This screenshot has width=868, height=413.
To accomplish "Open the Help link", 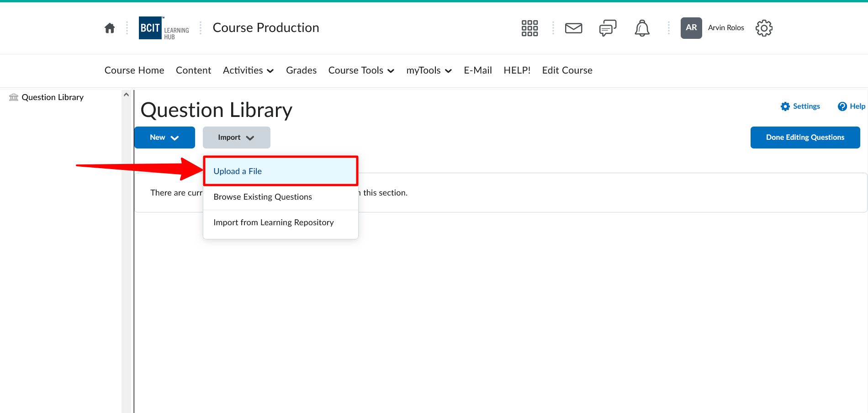I will click(x=852, y=106).
